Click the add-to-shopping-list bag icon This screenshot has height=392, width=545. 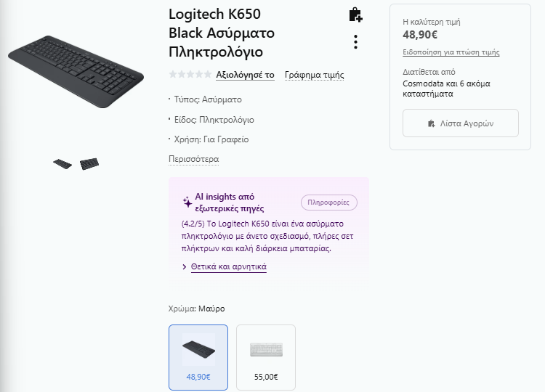pos(355,15)
